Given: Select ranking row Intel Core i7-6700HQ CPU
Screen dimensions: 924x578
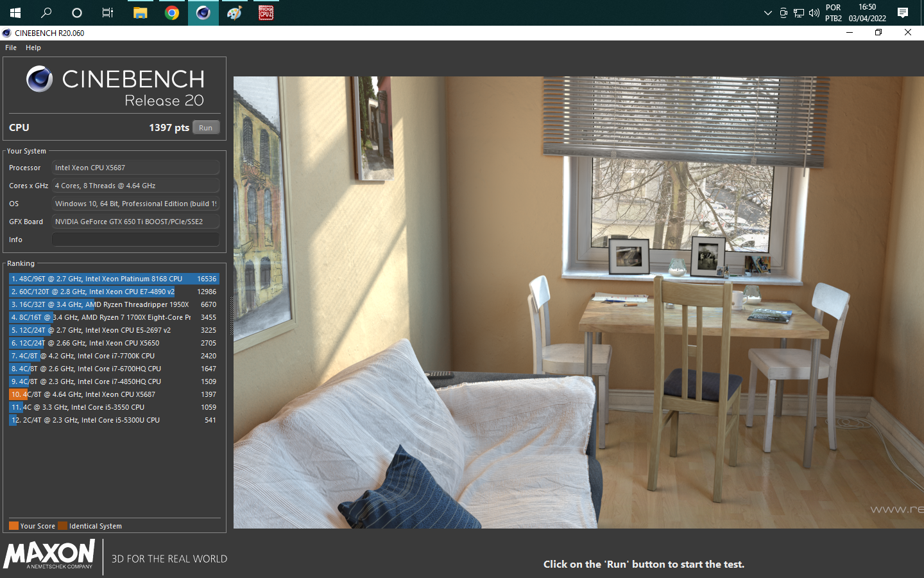Looking at the screenshot, I should pyautogui.click(x=114, y=369).
